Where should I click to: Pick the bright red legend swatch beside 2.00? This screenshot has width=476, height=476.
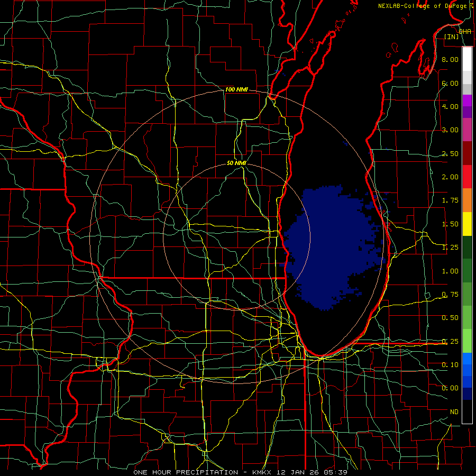point(467,177)
